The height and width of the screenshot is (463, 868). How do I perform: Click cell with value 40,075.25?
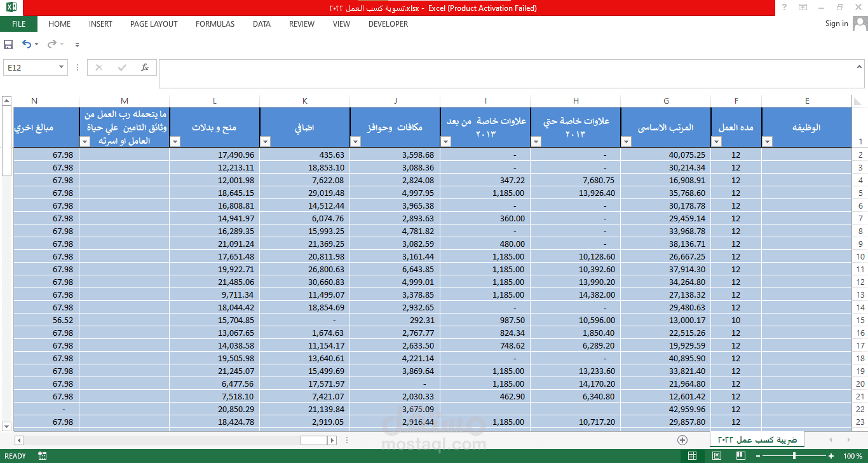pos(666,155)
